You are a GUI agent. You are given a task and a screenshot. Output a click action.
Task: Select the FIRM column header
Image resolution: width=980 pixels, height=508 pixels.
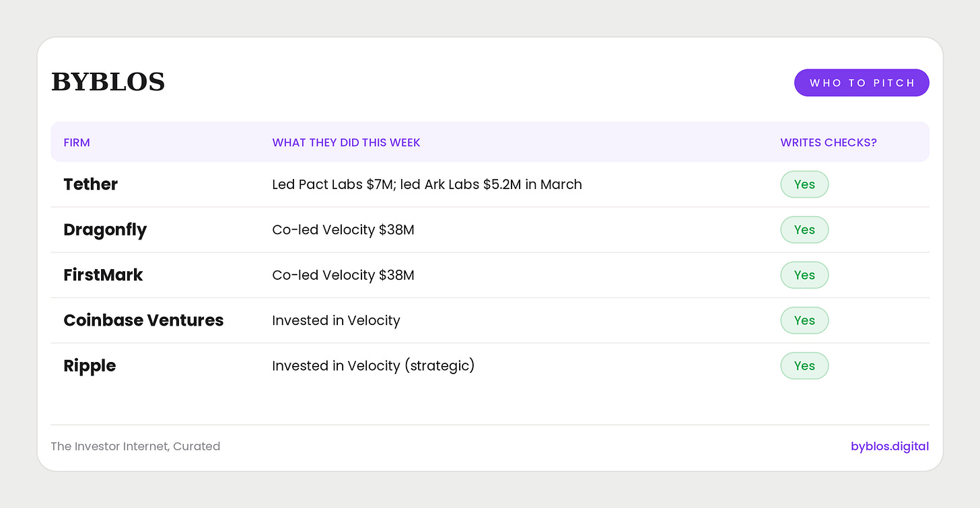(x=77, y=143)
